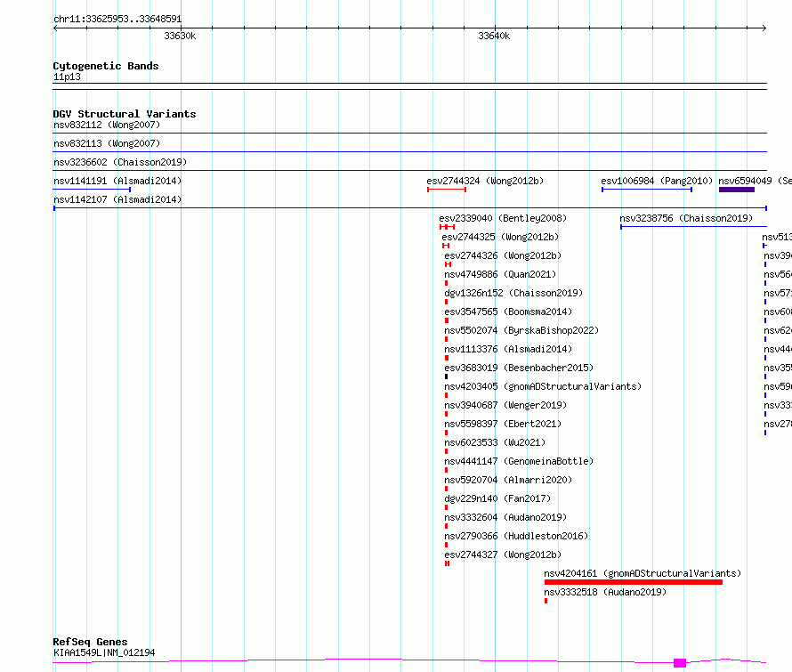This screenshot has height=672, width=792.
Task: Click the 33630k ruler tick mark
Action: pos(181,28)
